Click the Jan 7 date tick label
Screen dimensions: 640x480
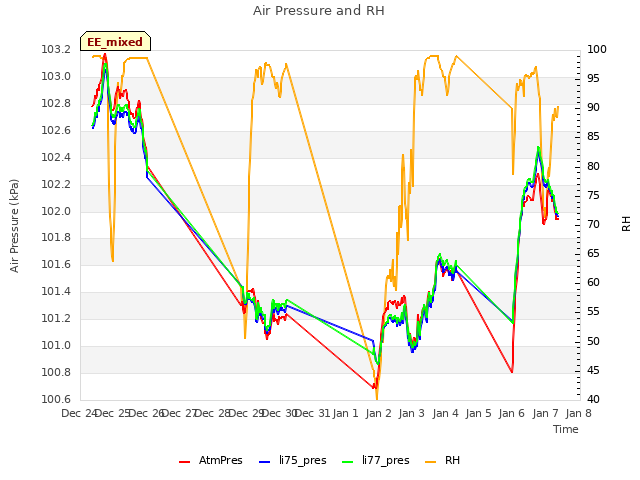coord(545,414)
